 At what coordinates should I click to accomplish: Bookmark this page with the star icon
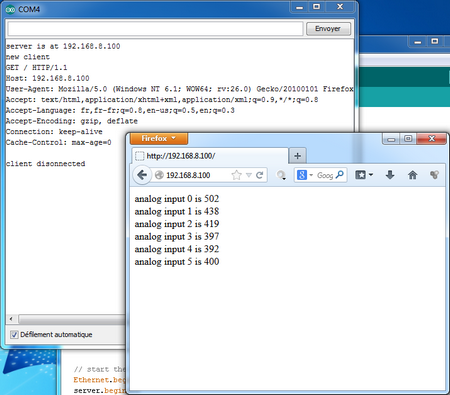[236, 175]
